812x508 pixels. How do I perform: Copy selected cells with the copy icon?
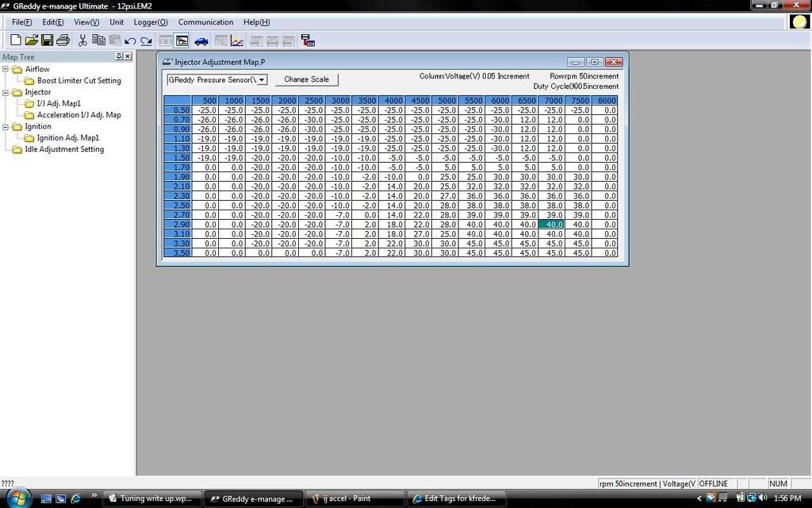[x=98, y=40]
